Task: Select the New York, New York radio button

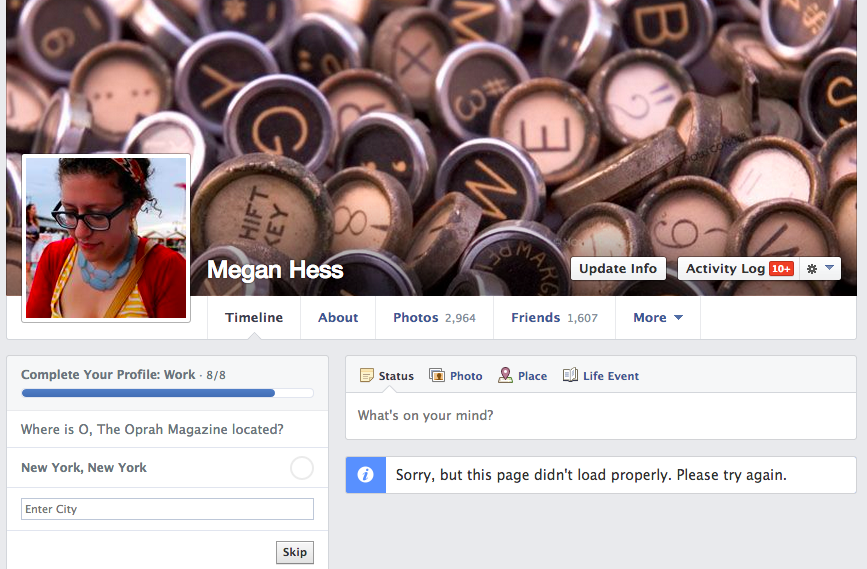Action: [301, 468]
